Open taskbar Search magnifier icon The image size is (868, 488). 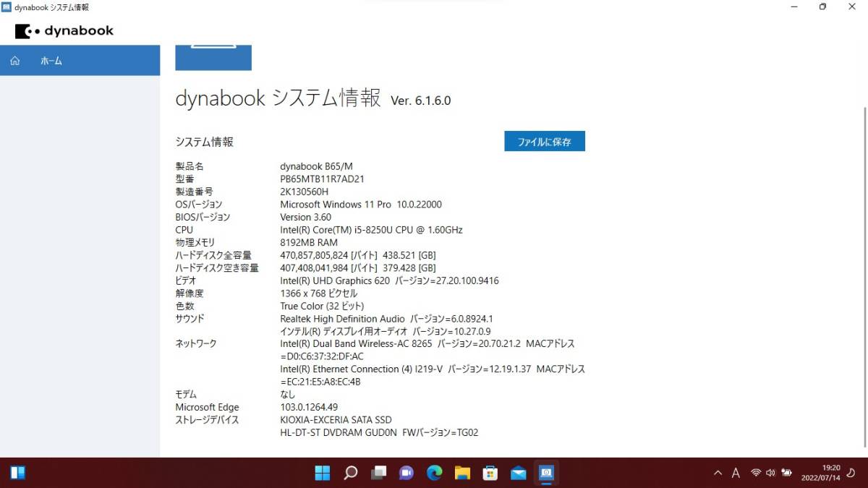[x=350, y=474]
